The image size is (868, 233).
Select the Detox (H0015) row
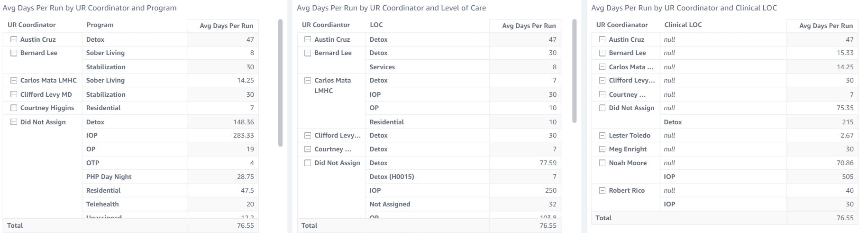[x=392, y=177]
